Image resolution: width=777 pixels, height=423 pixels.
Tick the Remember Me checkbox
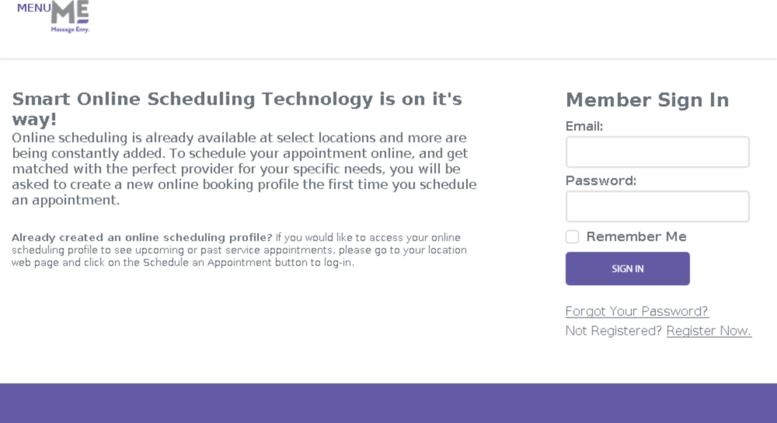[x=572, y=237]
